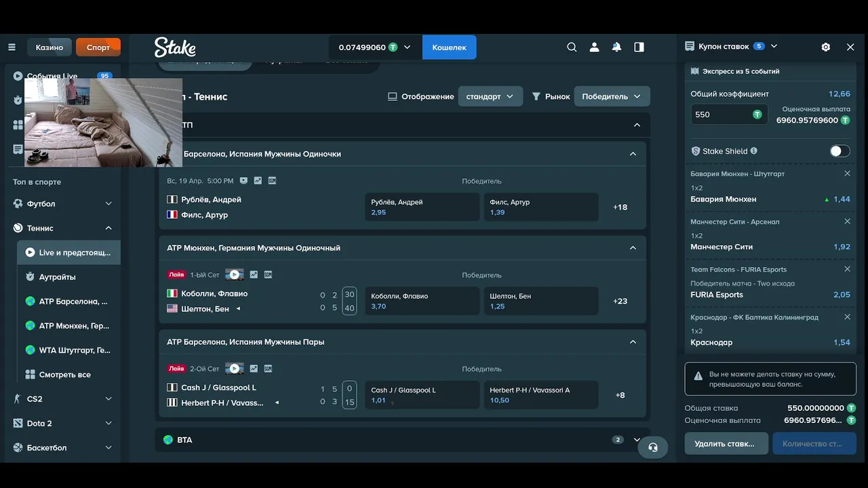Viewport: 868px width, 488px height.
Task: Click the Количество ставок button
Action: 814,444
